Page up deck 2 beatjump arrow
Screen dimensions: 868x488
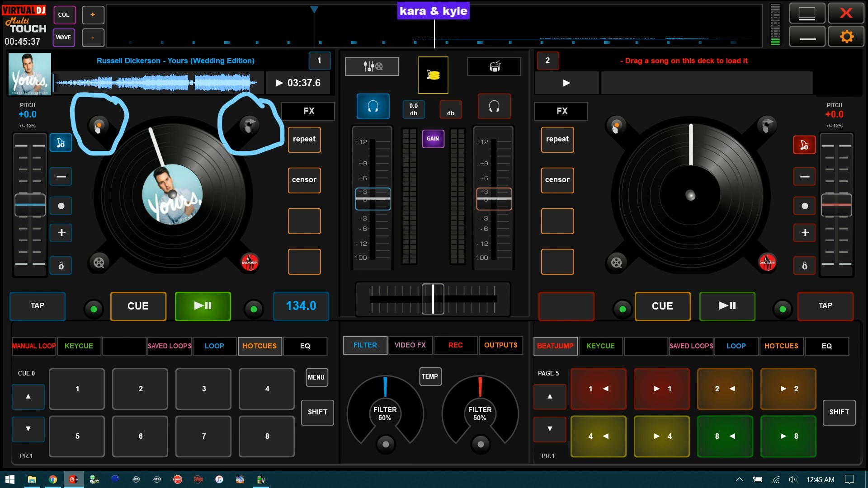coord(550,397)
